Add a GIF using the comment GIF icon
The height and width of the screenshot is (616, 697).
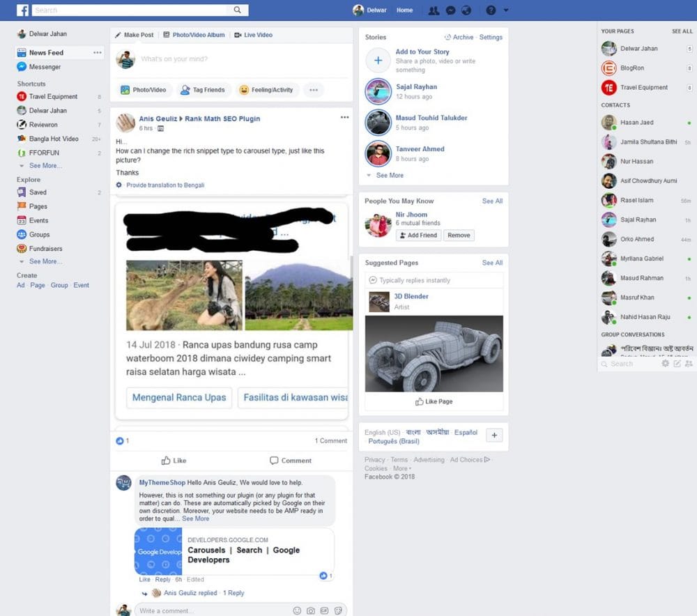pyautogui.click(x=323, y=610)
